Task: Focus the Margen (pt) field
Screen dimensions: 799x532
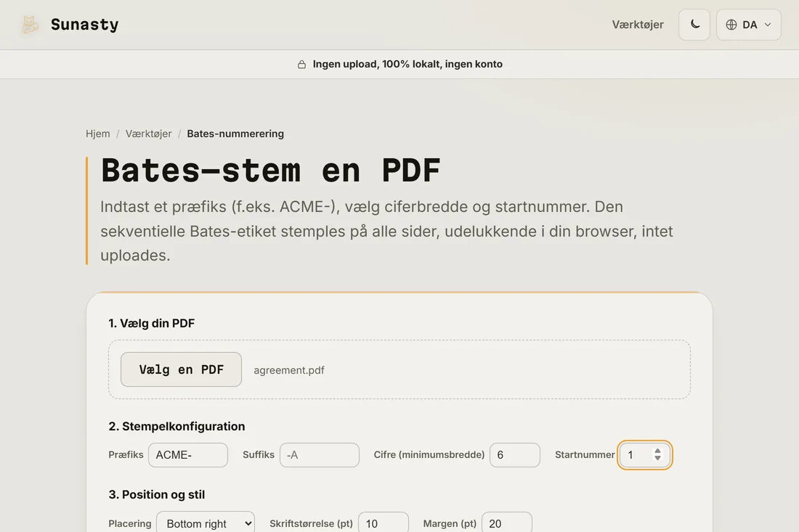Action: [506, 523]
